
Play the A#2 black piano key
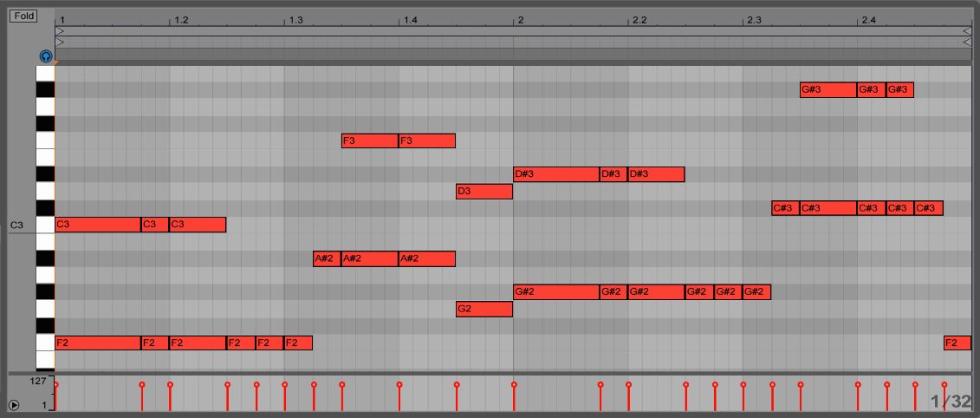45,258
